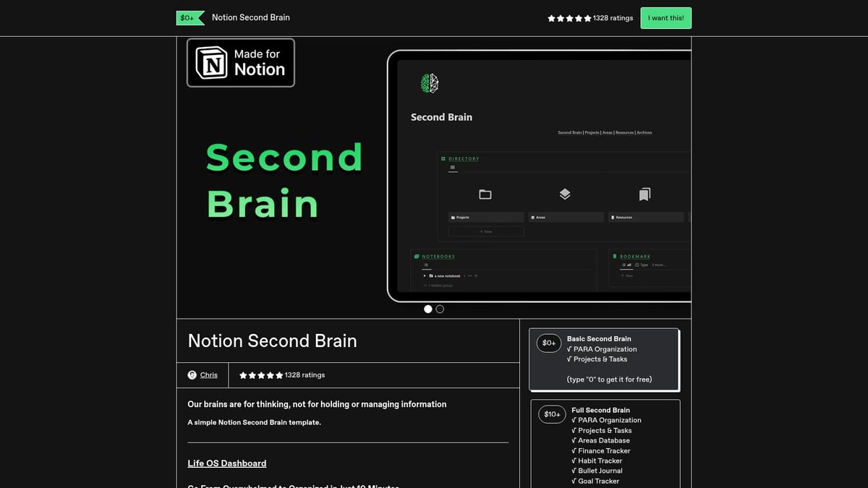Select the $0+ Basic Second Brain tier

coord(604,359)
